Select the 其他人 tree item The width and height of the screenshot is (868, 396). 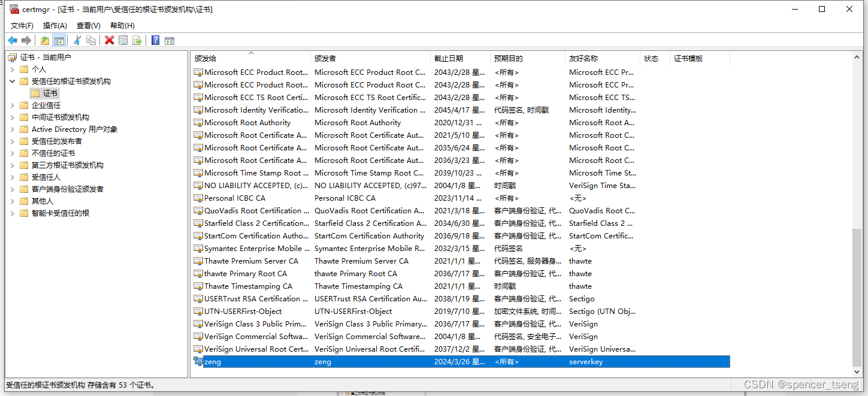(43, 201)
